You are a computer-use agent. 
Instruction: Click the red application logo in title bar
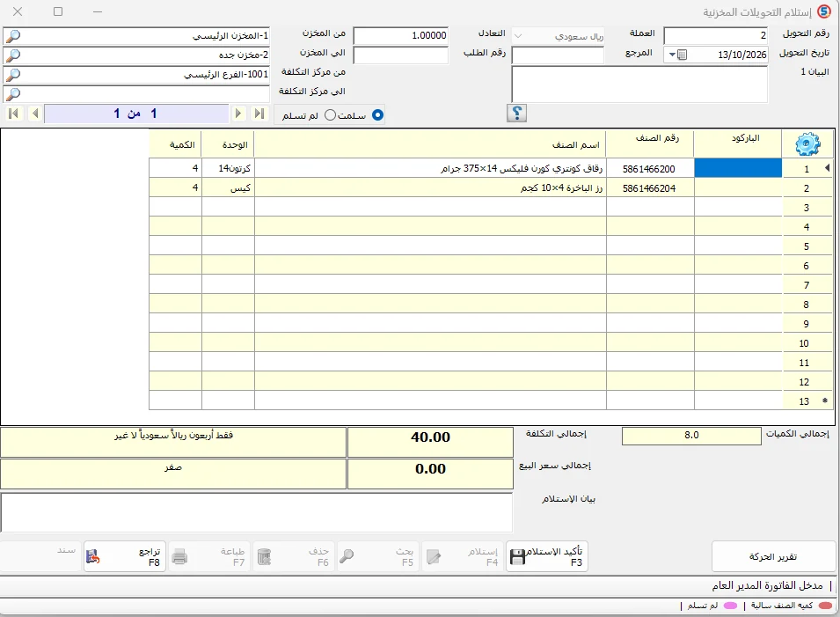[x=824, y=11]
